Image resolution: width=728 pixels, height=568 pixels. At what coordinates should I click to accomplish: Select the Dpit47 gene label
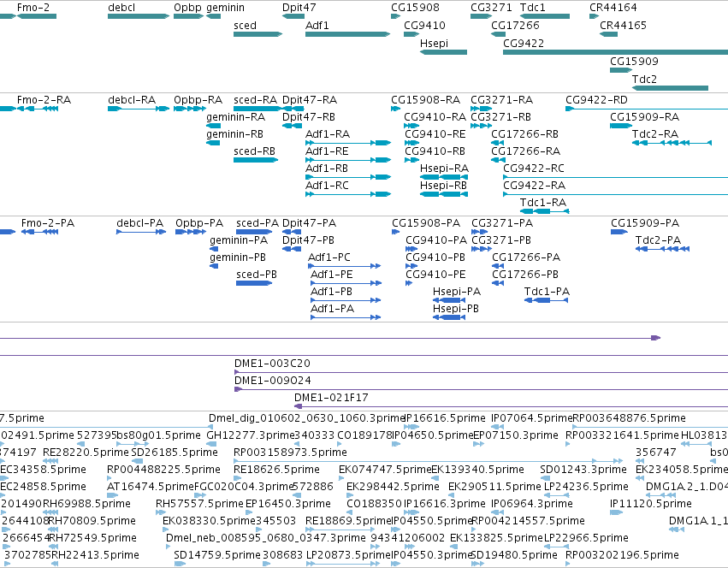click(299, 8)
